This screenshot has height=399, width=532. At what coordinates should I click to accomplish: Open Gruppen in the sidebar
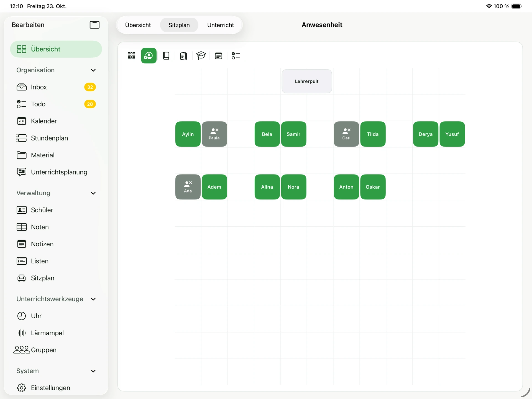pyautogui.click(x=56, y=350)
